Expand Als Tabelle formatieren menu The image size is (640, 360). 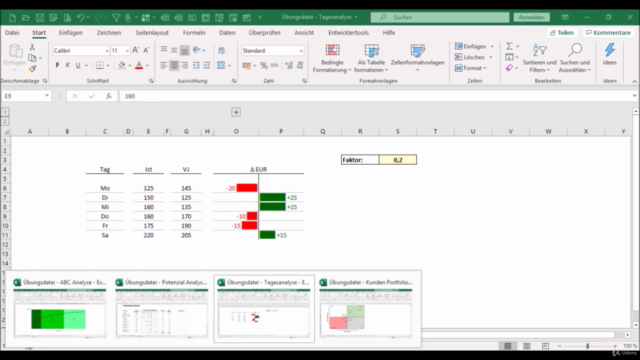coord(371,58)
